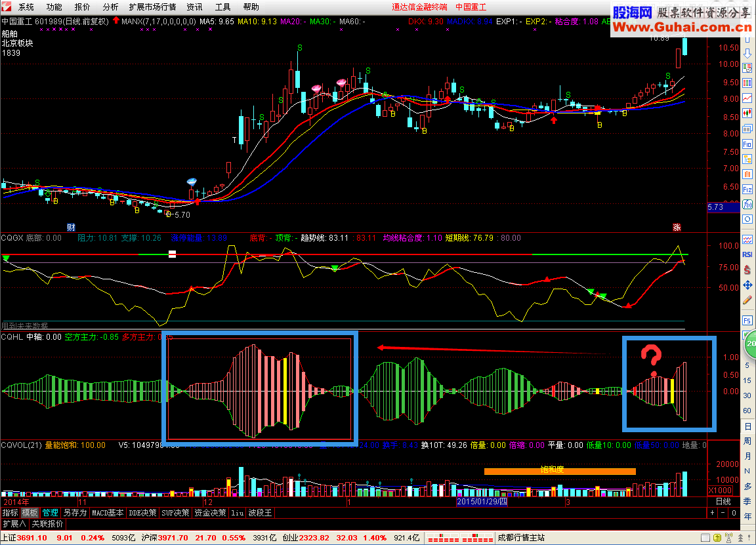
Task: Click the 0 reset button
Action: tap(734, 514)
